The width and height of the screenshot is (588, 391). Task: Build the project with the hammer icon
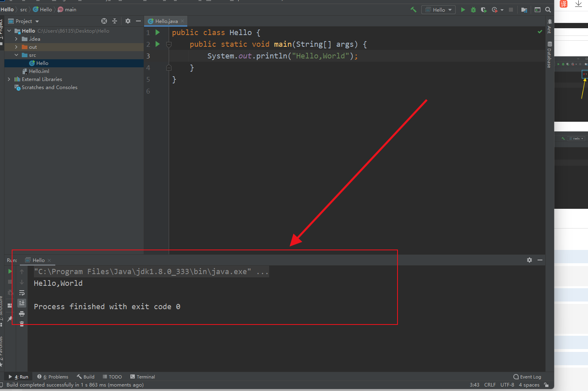click(x=413, y=10)
